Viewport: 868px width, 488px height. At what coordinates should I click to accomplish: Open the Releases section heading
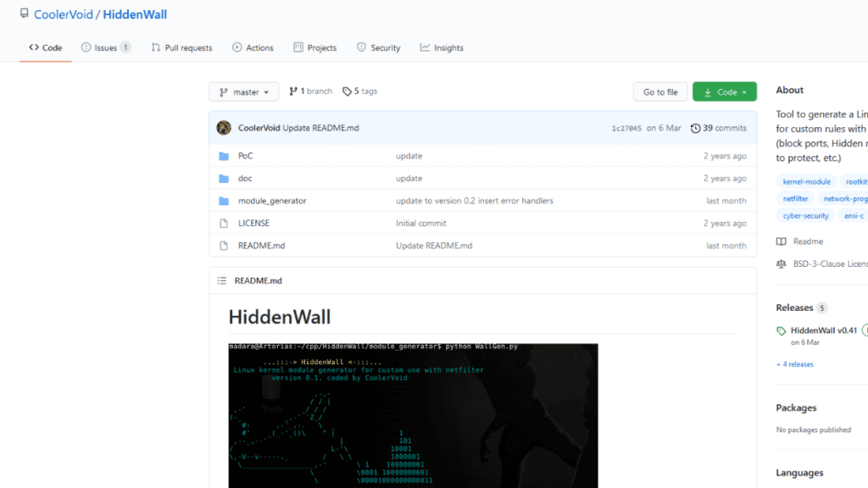(794, 308)
